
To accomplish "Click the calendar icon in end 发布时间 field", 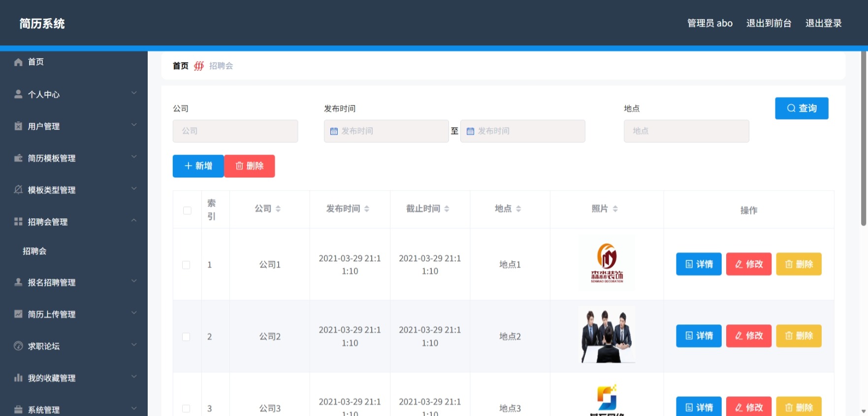I will click(470, 131).
